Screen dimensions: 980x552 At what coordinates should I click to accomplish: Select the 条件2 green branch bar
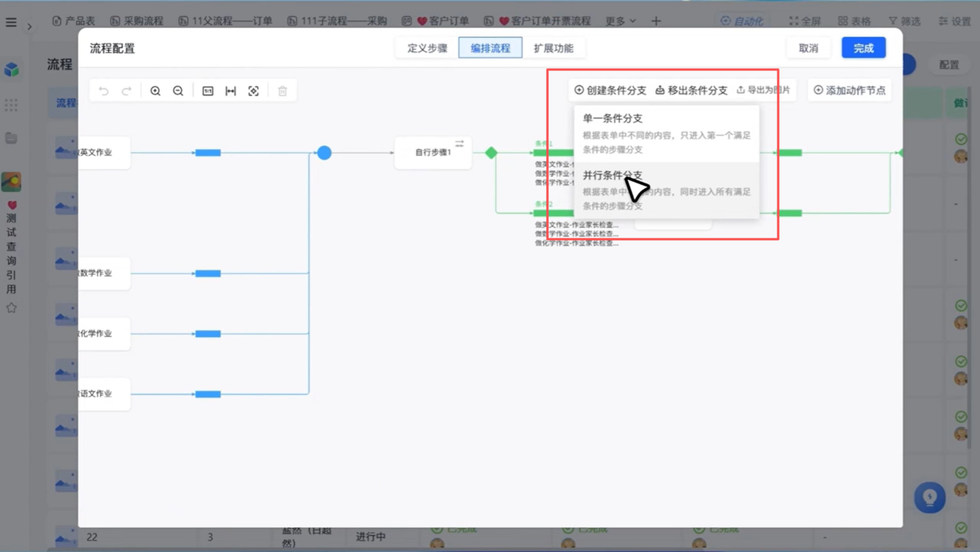pos(553,212)
